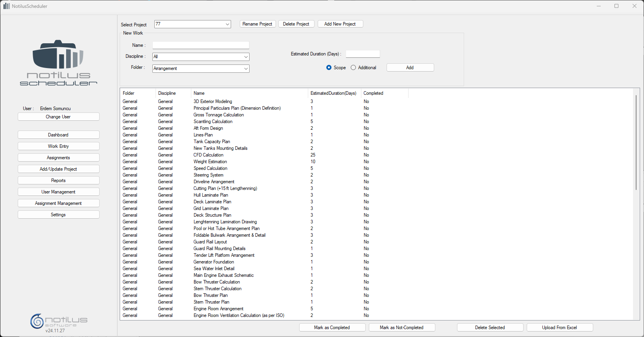Click the Notilus Software spiral logo
This screenshot has width=644, height=337.
coord(37,321)
